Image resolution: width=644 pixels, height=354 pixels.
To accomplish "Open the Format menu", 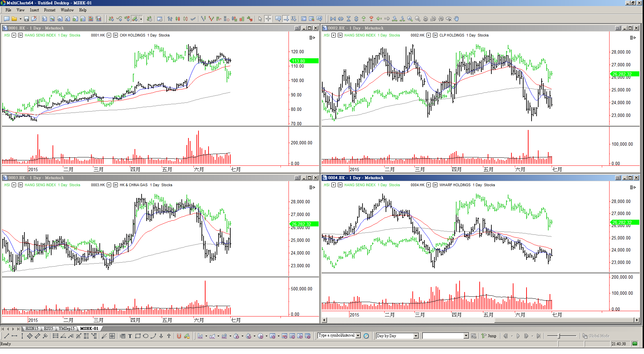I will (x=50, y=10).
